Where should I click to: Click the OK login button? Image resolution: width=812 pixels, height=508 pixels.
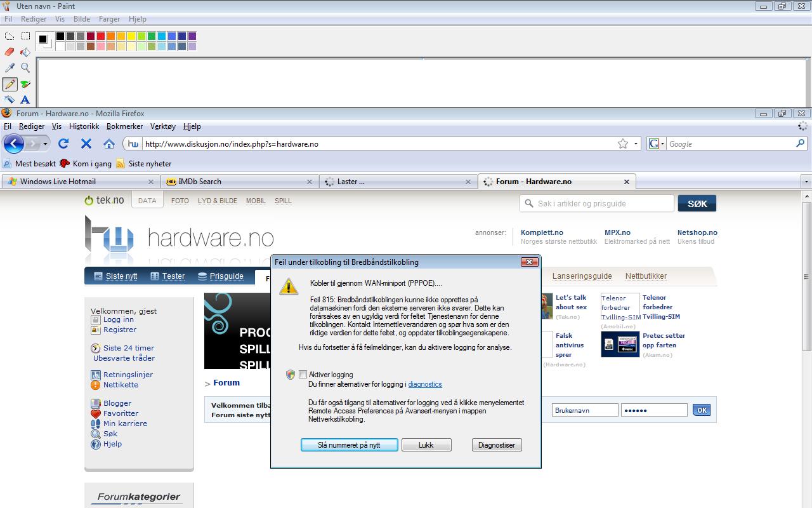coord(702,410)
